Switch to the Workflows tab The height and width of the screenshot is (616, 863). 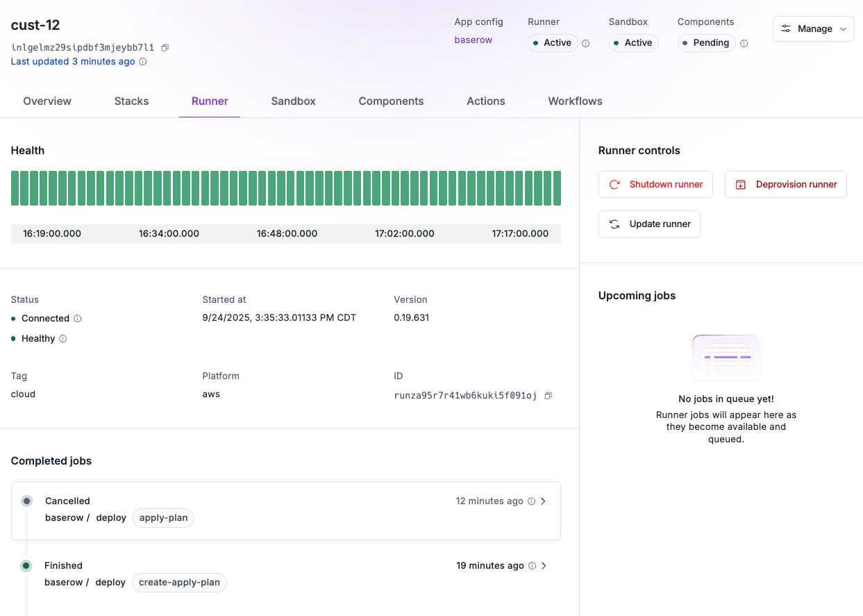tap(574, 101)
